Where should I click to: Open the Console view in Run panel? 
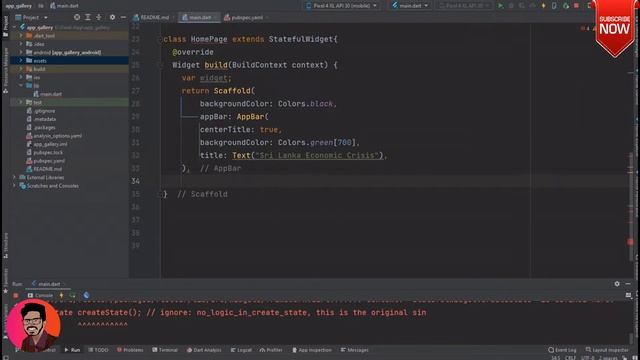click(x=40, y=296)
